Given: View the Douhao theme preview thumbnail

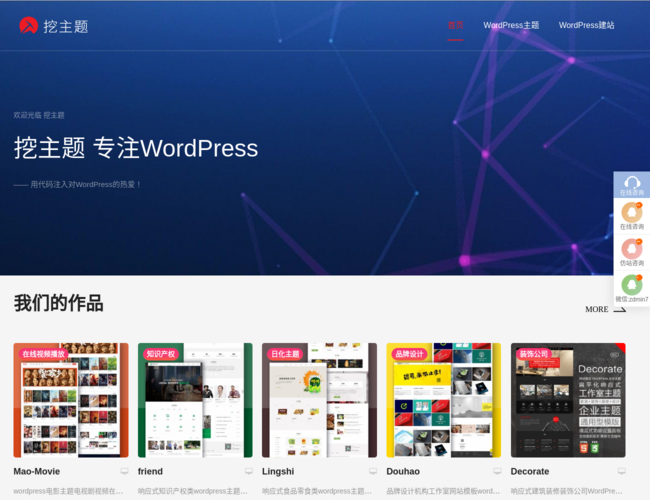Looking at the screenshot, I should [444, 400].
